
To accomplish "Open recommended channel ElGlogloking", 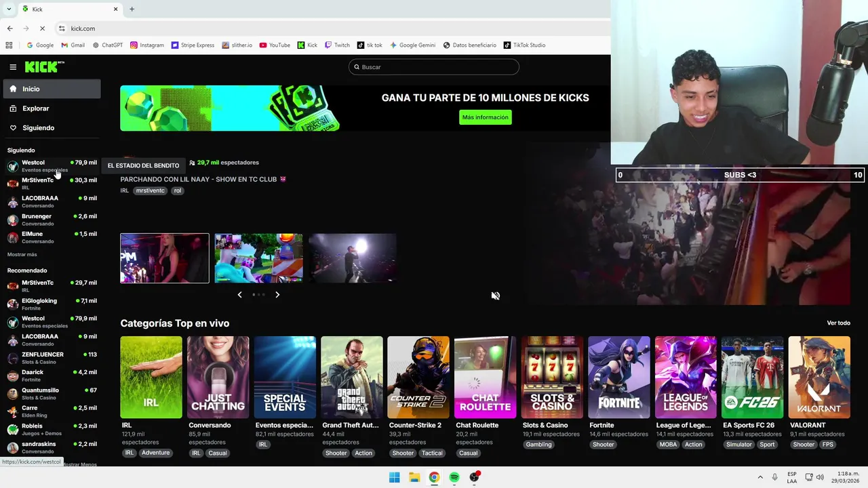I will 52,304.
